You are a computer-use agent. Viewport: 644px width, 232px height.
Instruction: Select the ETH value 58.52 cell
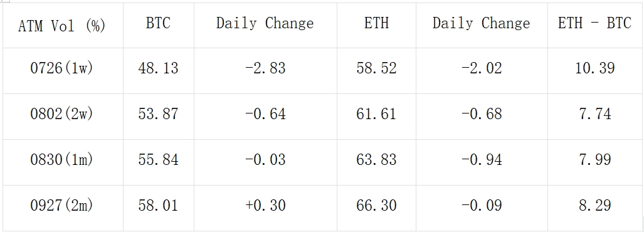click(x=377, y=71)
